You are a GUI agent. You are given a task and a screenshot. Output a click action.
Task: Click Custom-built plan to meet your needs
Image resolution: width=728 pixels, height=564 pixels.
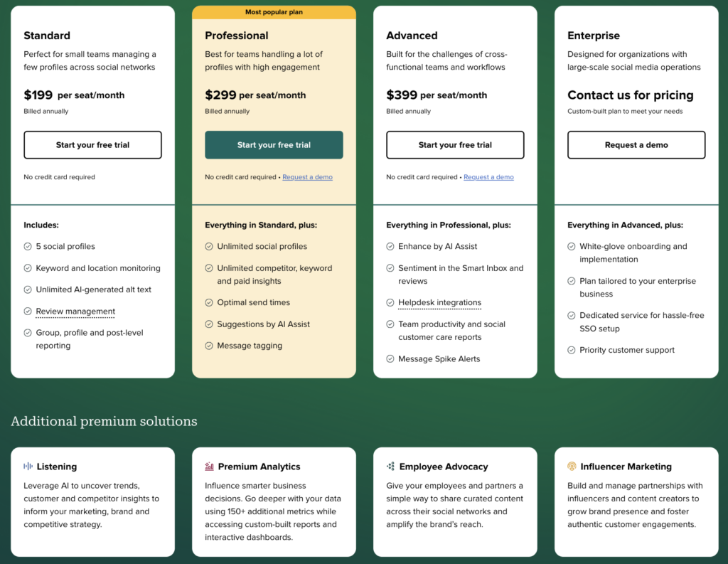pos(625,111)
